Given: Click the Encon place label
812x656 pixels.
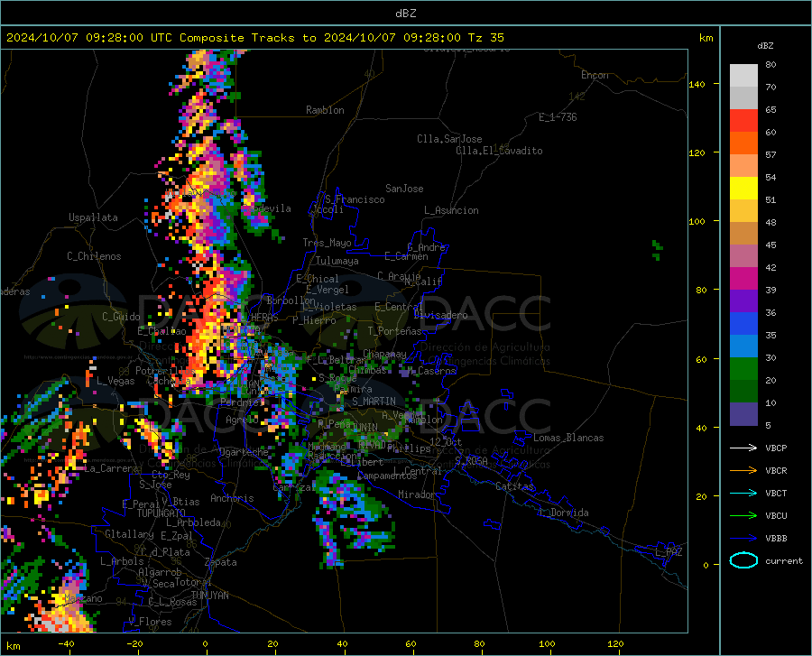Looking at the screenshot, I should coord(595,75).
